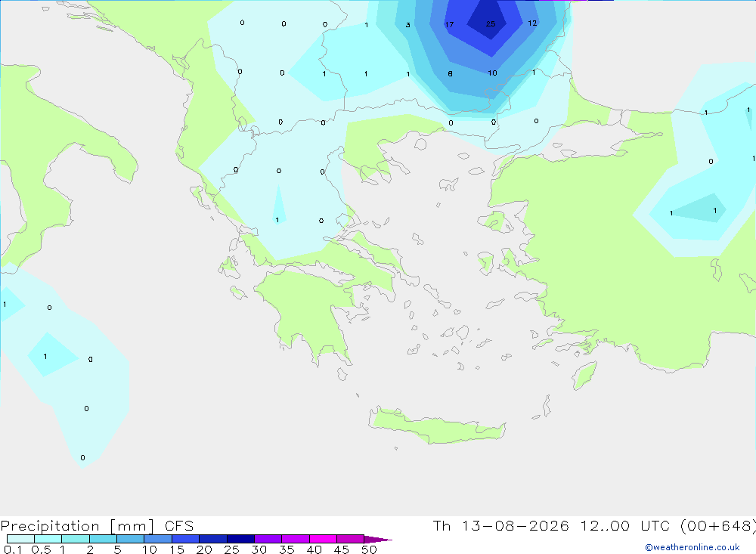Click the legend label 35
756x554 pixels.
coord(287,549)
